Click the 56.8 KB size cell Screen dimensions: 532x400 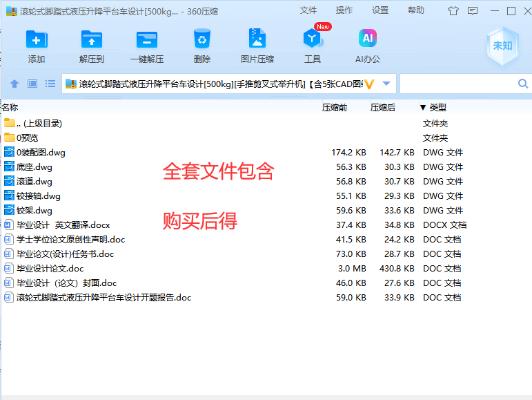click(351, 181)
